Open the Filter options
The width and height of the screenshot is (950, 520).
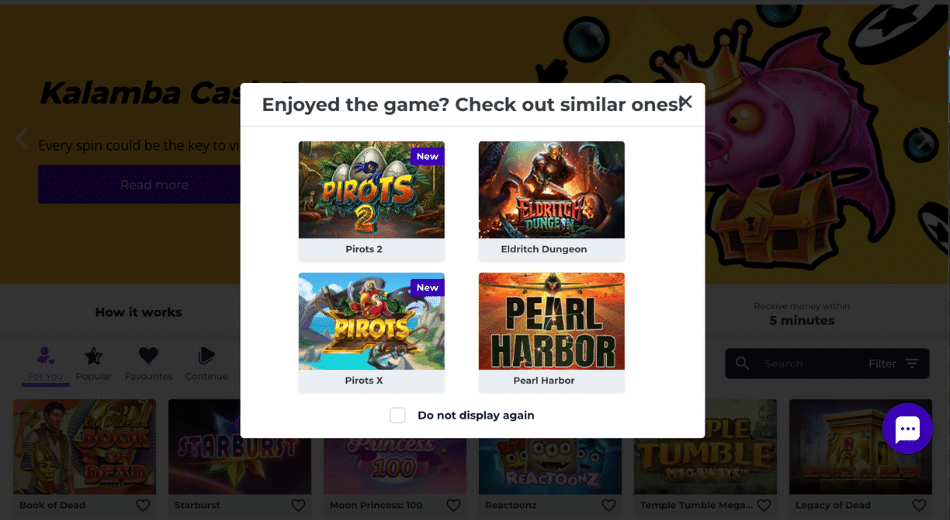[x=894, y=364]
